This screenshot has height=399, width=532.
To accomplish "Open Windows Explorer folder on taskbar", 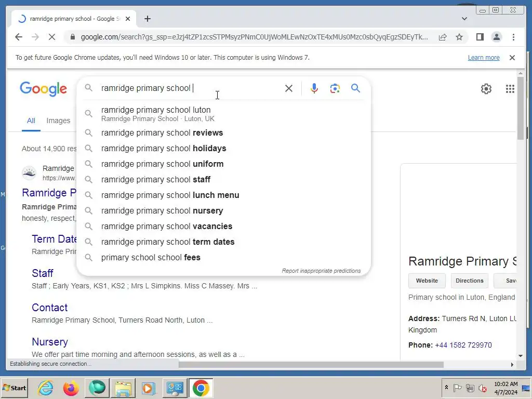I will pyautogui.click(x=123, y=388).
